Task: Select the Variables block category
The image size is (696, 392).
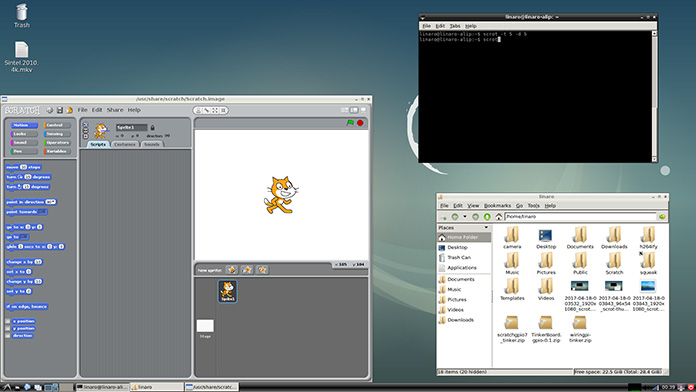Action: tap(57, 151)
